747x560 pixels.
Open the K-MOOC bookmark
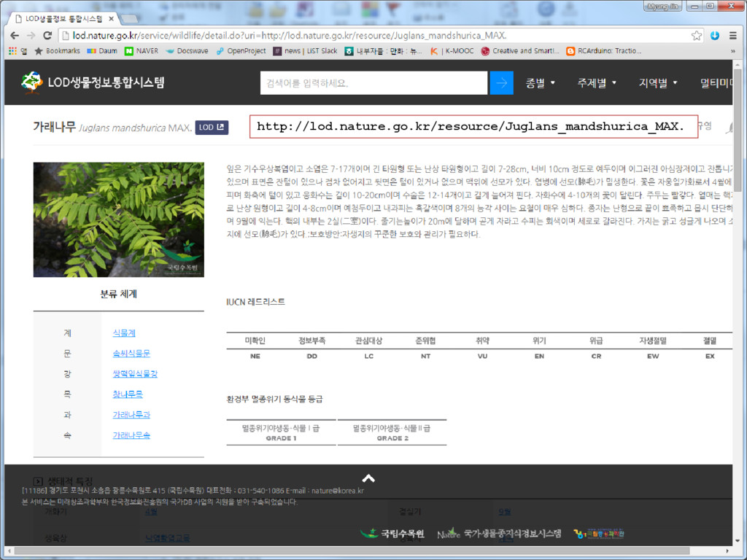(452, 50)
